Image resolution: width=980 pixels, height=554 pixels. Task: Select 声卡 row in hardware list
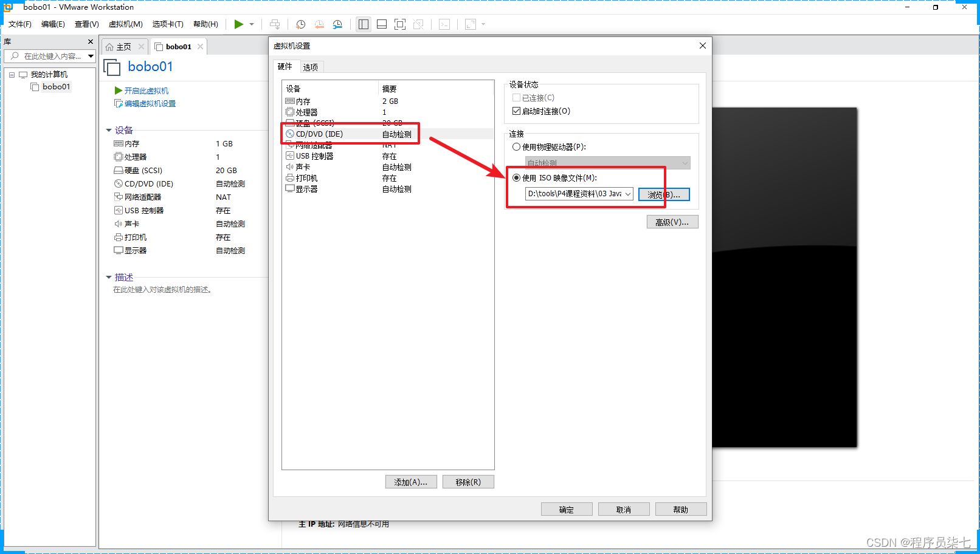coord(388,167)
